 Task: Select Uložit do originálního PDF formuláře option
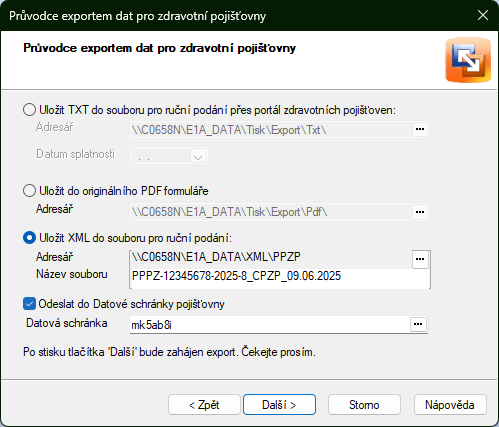point(29,191)
